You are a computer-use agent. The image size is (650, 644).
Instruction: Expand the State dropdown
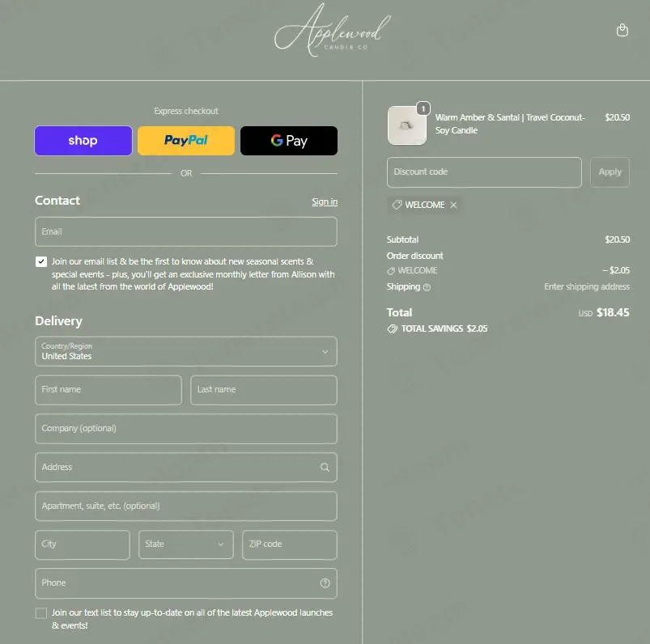[x=186, y=544]
